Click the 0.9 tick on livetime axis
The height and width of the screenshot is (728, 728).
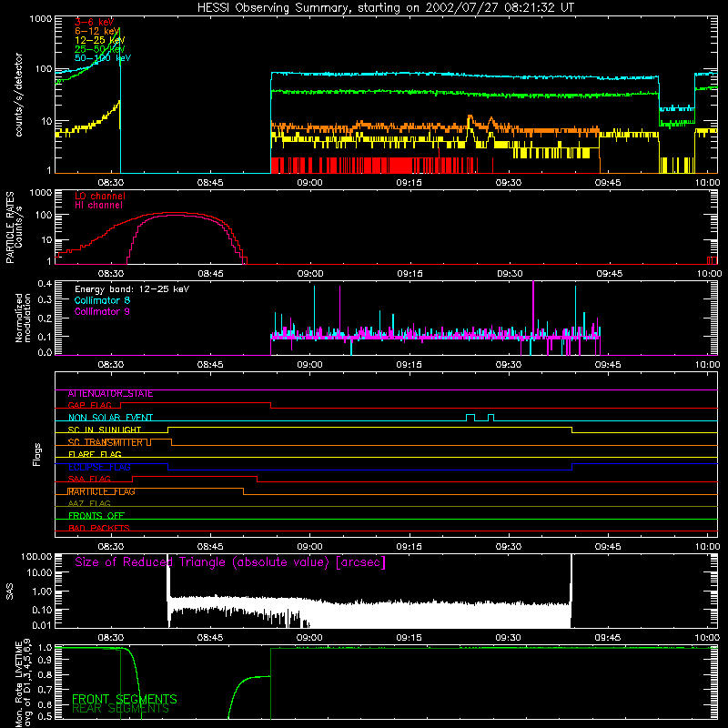click(45, 662)
